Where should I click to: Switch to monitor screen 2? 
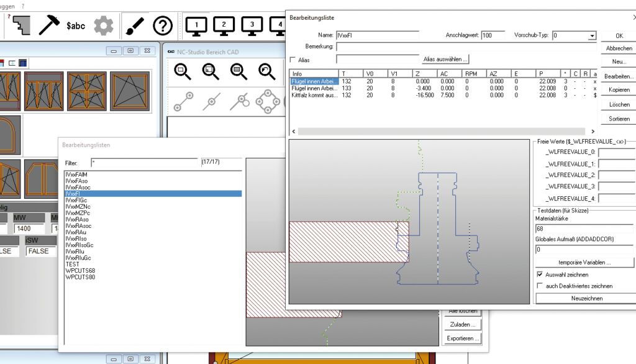[224, 25]
